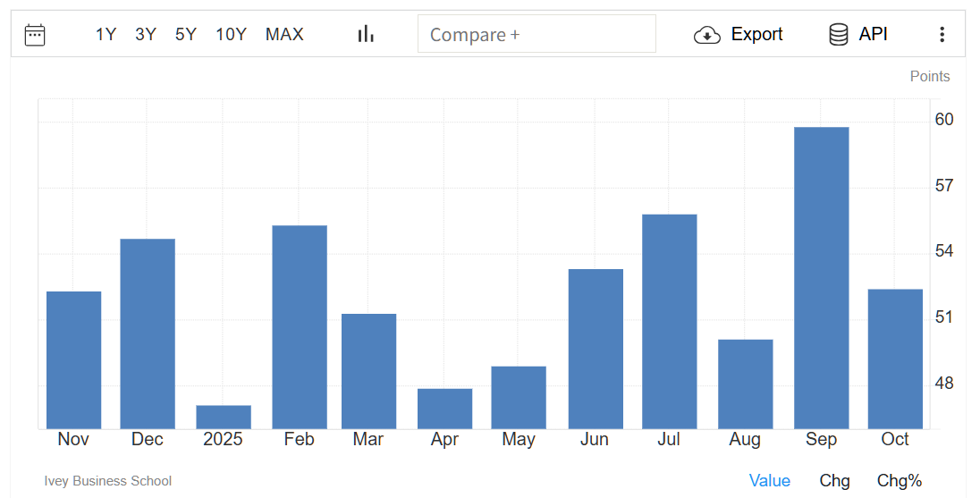This screenshot has height=498, width=980.
Task: Select the Value display option
Action: [x=769, y=481]
